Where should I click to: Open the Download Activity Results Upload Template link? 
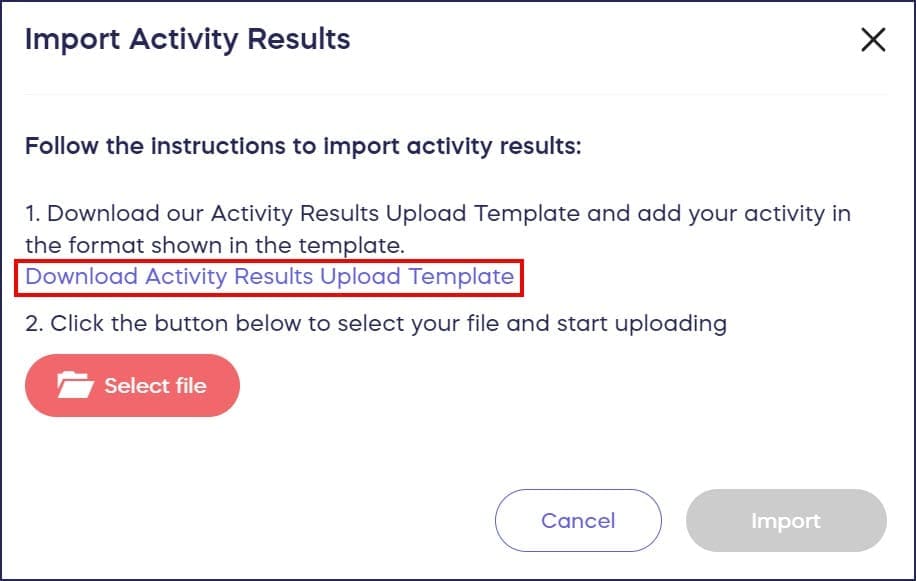[267, 276]
